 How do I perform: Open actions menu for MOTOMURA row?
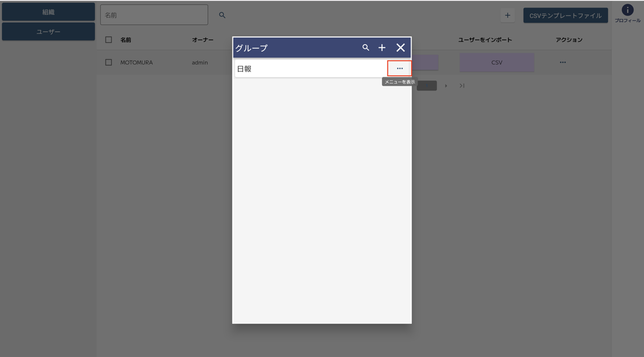(562, 62)
